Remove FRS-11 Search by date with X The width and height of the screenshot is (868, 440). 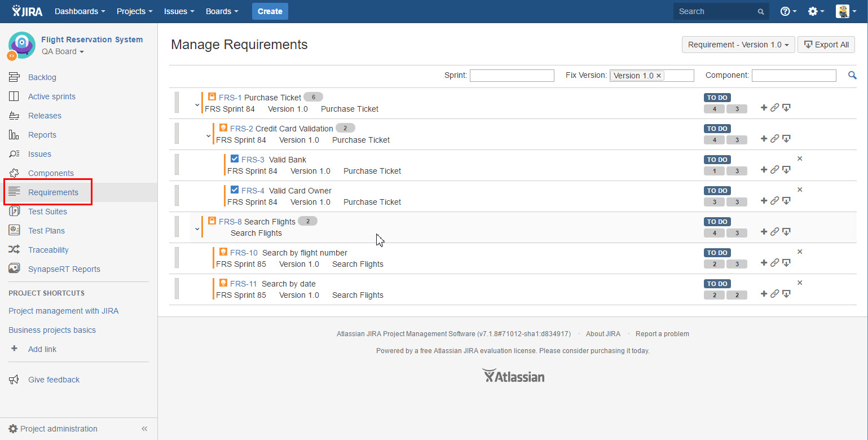point(800,283)
